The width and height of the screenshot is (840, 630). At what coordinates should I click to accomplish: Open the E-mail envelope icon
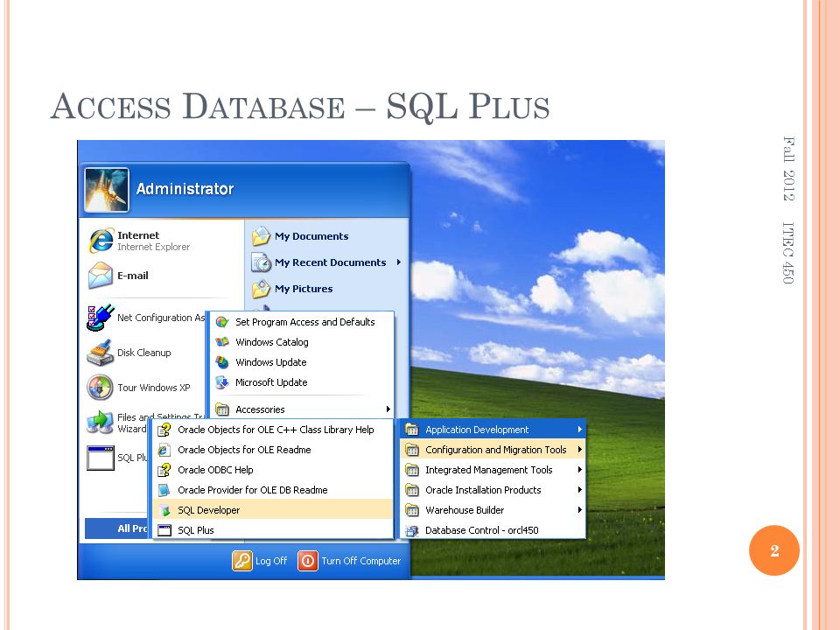click(101, 276)
